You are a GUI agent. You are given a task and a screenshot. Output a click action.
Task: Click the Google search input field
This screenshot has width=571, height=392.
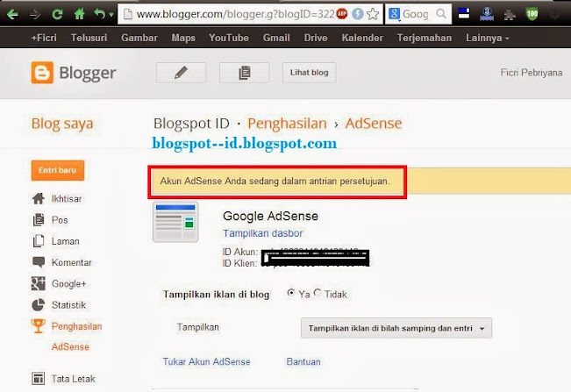click(418, 14)
